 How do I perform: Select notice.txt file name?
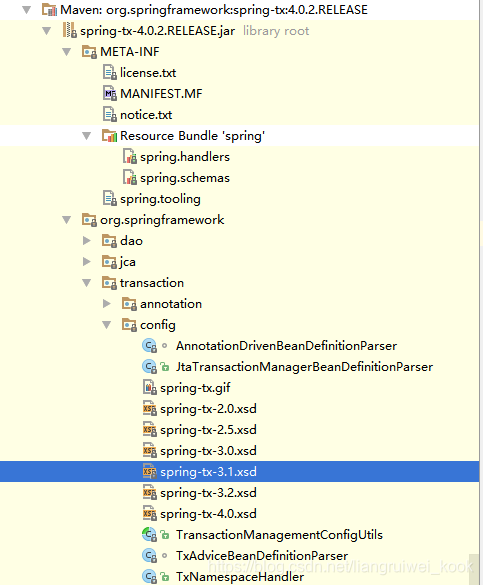click(x=146, y=115)
